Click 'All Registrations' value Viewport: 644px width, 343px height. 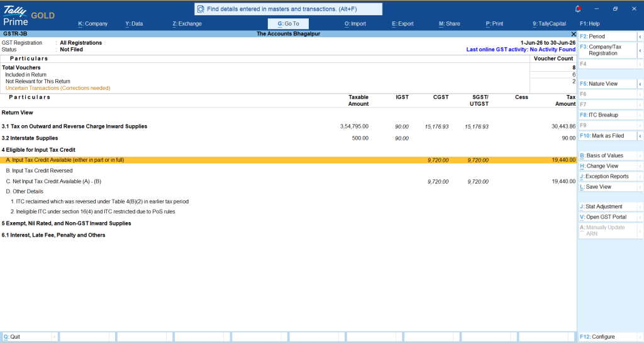[81, 43]
